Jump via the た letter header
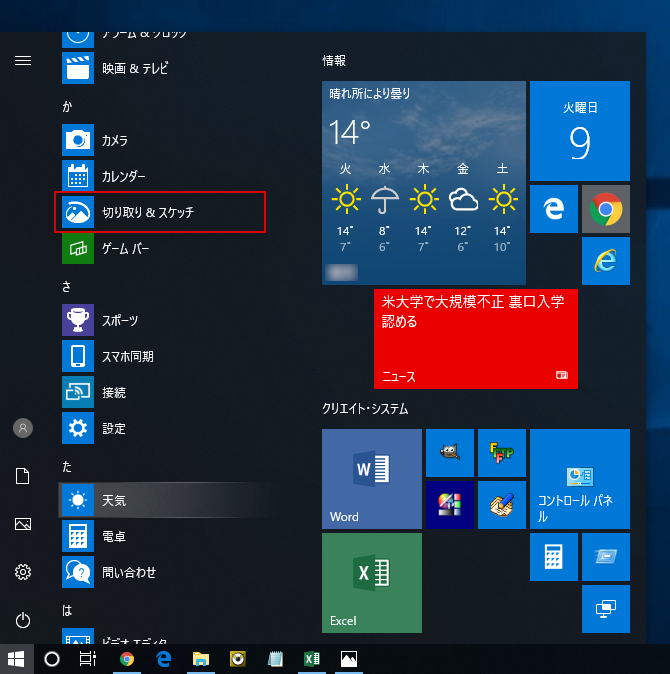The height and width of the screenshot is (674, 670). point(67,466)
